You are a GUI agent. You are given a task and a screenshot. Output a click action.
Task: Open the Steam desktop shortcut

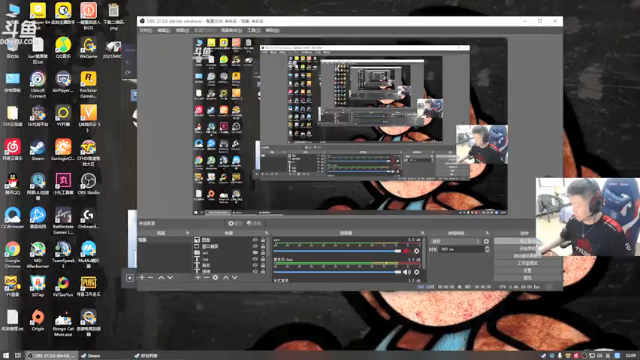[x=38, y=150]
